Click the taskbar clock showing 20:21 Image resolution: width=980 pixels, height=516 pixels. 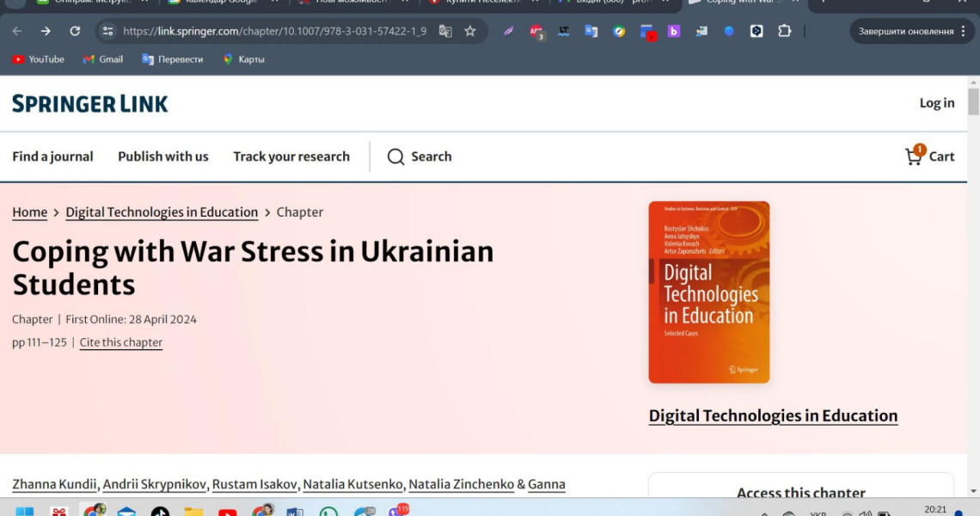pos(935,510)
